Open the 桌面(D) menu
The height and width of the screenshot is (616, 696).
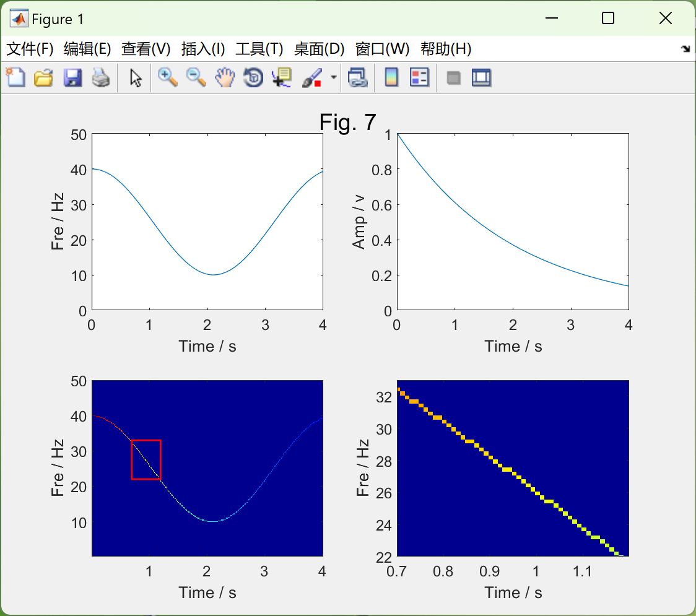click(x=319, y=49)
